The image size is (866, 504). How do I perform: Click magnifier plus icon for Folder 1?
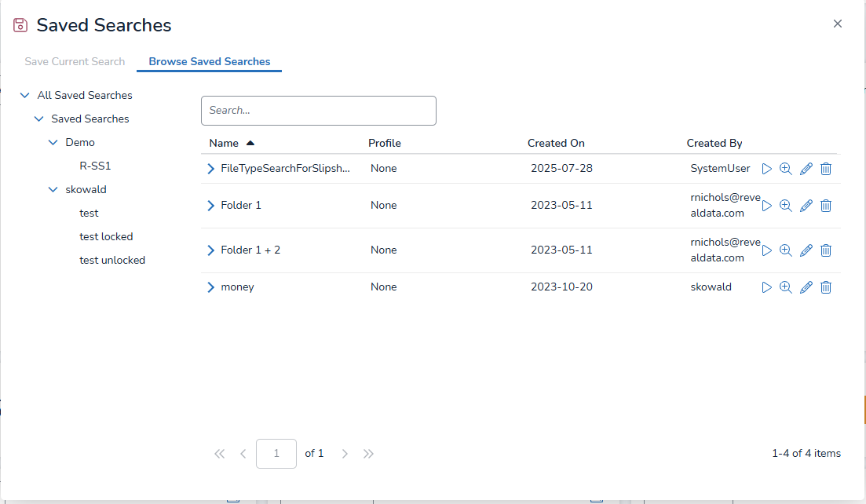[786, 206]
